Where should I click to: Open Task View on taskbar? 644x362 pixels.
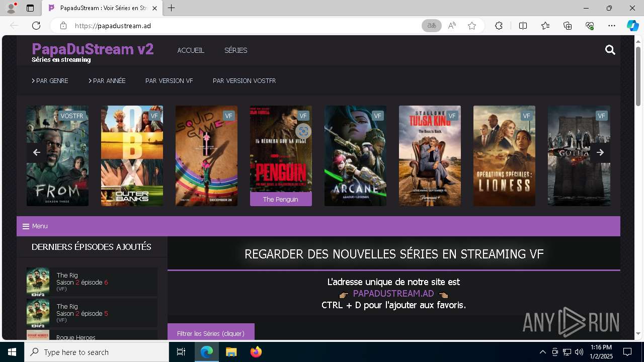tap(182, 352)
